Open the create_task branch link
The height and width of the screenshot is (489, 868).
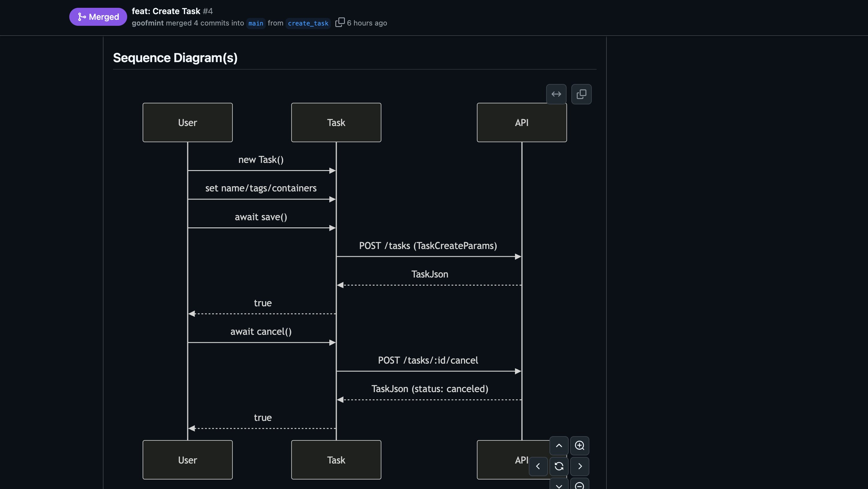coord(308,23)
